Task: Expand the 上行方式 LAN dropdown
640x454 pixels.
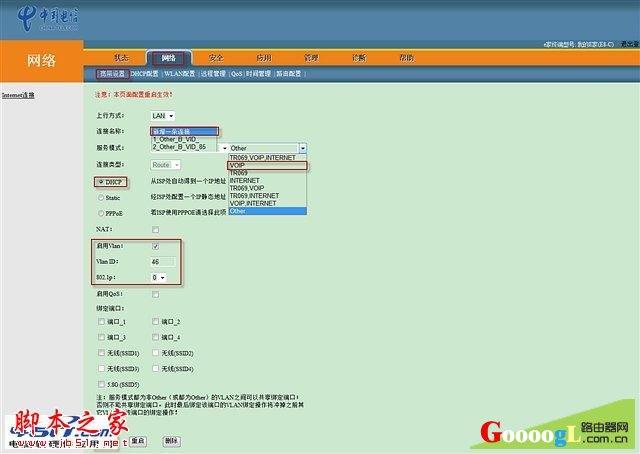Action: [x=162, y=116]
